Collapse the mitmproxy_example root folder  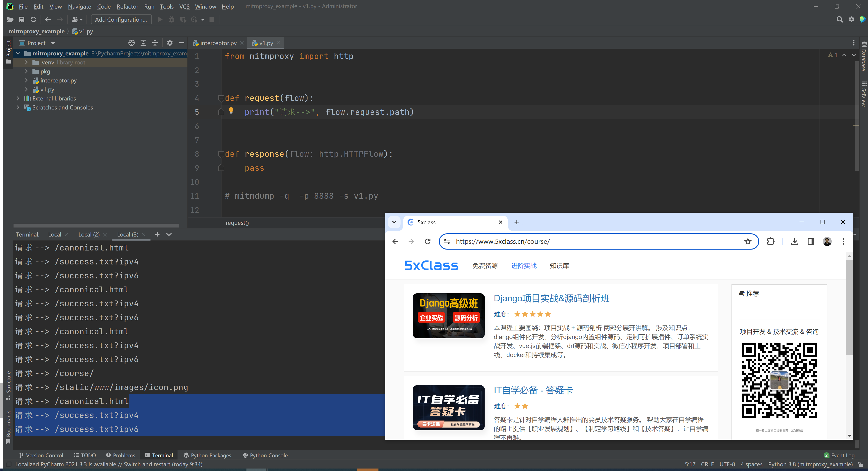(x=18, y=53)
